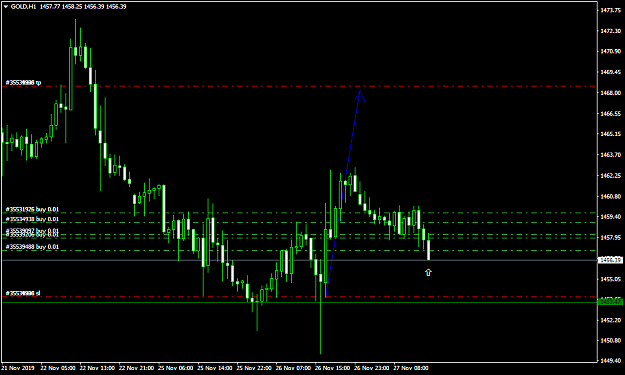Click the 1455.05 price scale label
Screen dimensions: 625x375
pos(611,279)
